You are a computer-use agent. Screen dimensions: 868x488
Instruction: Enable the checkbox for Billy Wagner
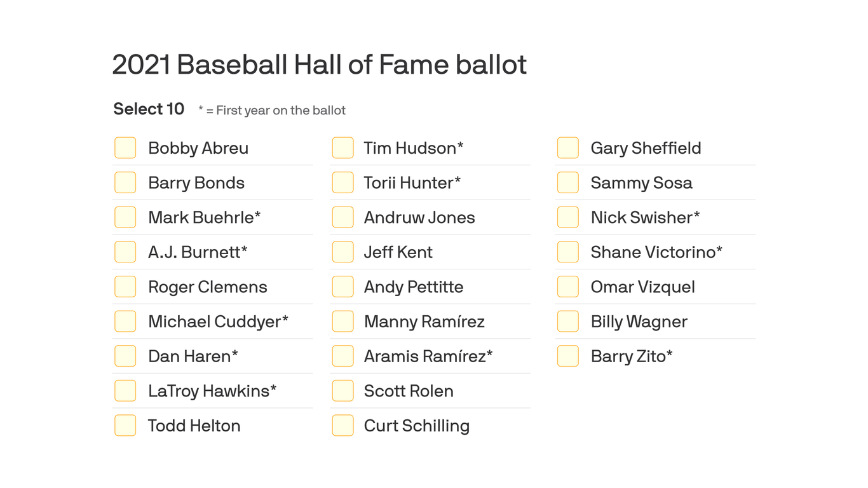[567, 322]
